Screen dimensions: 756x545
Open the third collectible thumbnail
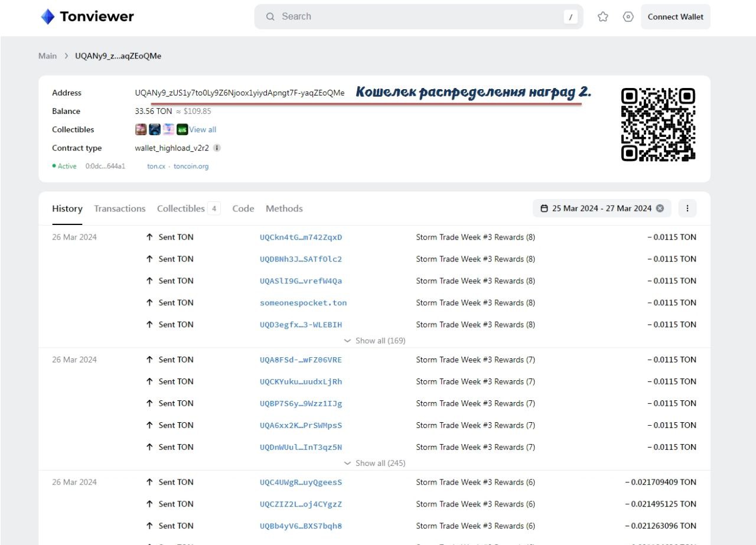(x=168, y=129)
